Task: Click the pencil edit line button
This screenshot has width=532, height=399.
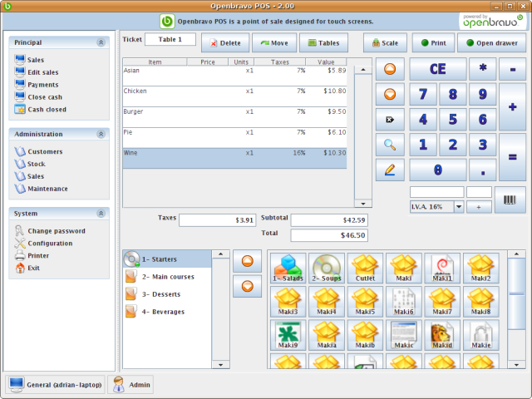Action: [390, 170]
